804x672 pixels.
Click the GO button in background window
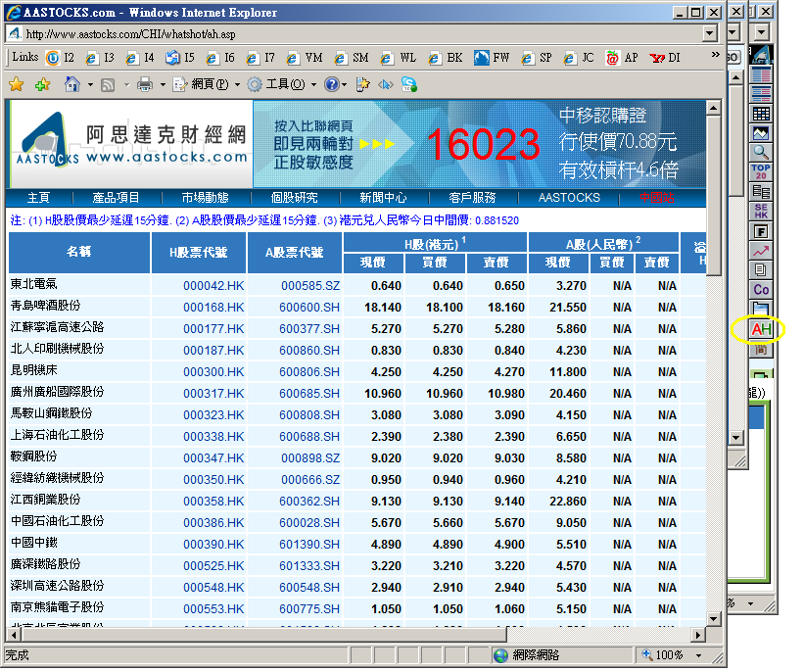point(732,58)
